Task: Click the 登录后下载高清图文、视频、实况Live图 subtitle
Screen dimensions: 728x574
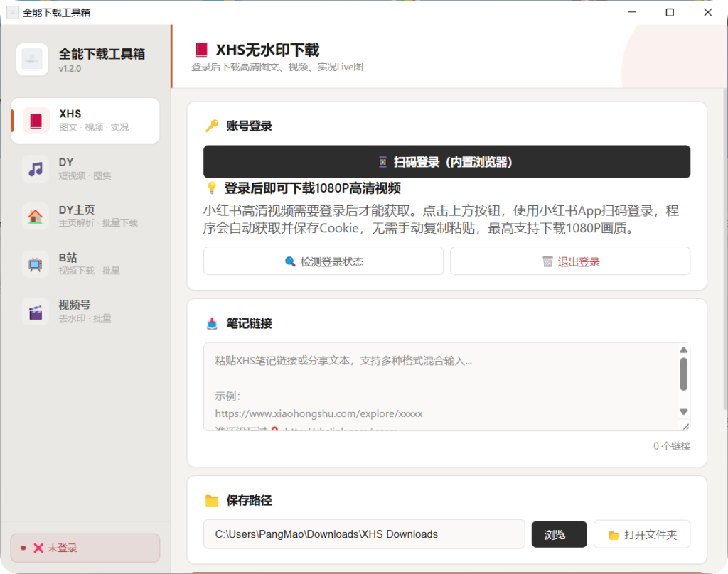Action: tap(277, 67)
